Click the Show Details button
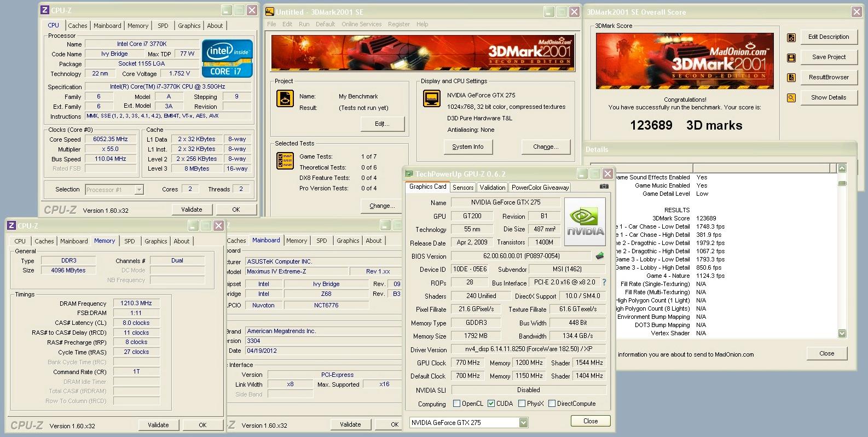 pos(829,97)
